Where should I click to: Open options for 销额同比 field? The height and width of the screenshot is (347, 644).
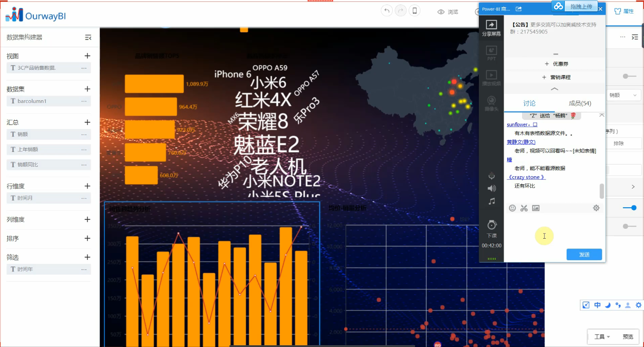click(x=84, y=165)
